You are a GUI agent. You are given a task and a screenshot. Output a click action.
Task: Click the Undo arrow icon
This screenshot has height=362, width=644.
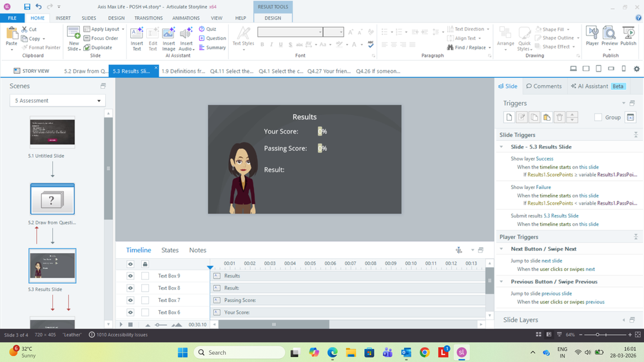(39, 6)
